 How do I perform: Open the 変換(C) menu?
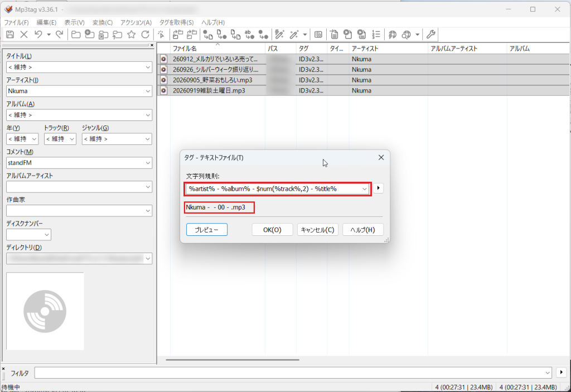[103, 23]
